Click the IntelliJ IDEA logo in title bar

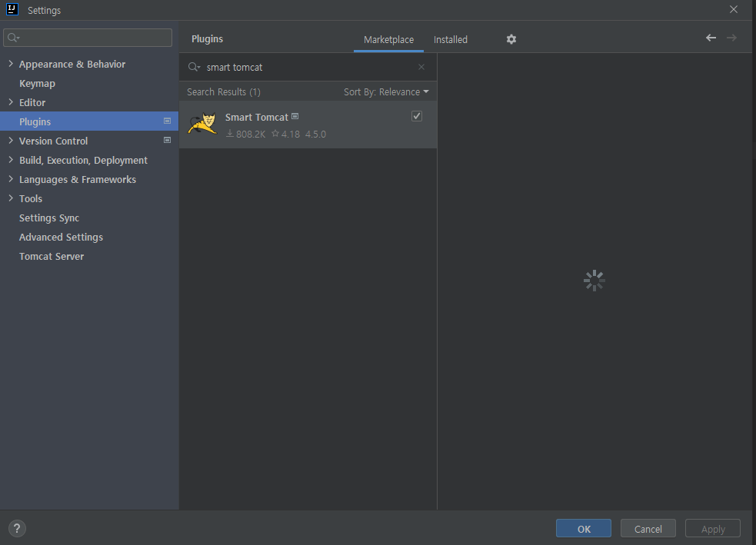pyautogui.click(x=12, y=10)
